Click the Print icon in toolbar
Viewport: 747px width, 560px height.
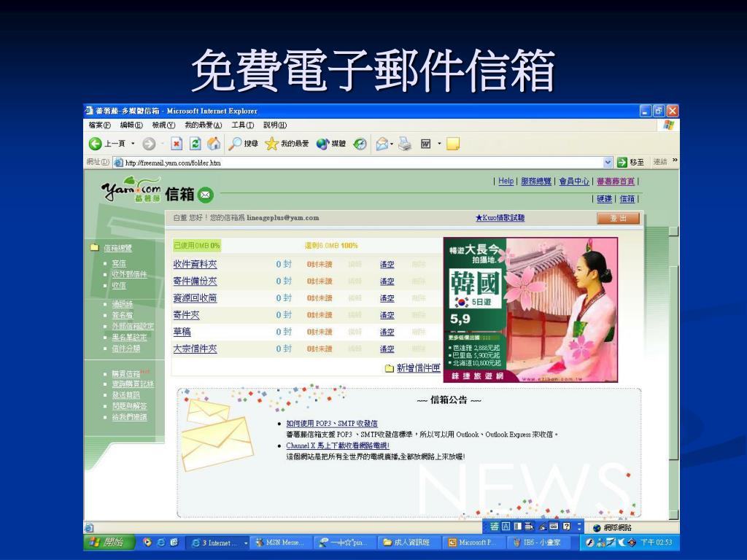click(405, 144)
